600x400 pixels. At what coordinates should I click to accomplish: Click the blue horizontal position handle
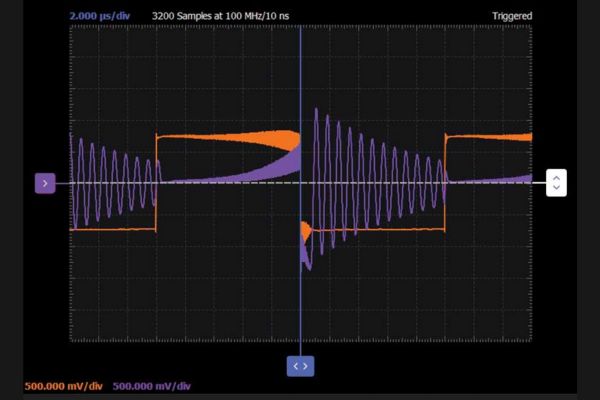click(x=301, y=366)
